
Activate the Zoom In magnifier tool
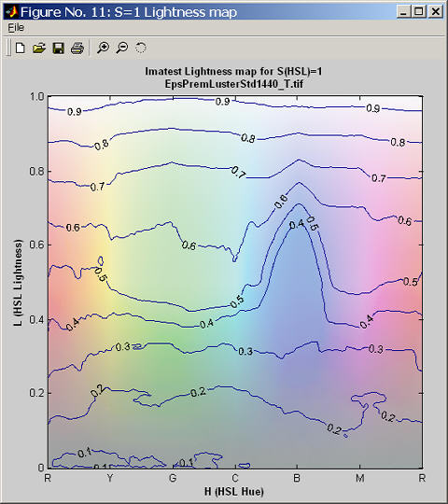coord(103,48)
